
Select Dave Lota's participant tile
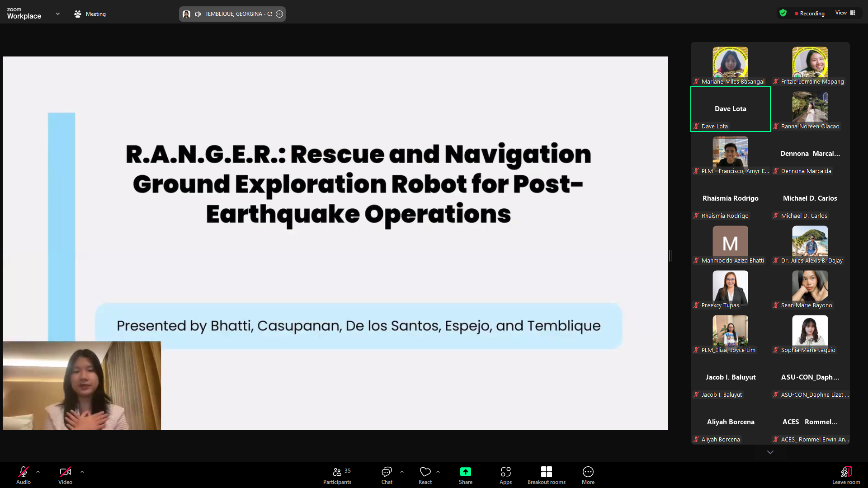click(730, 109)
